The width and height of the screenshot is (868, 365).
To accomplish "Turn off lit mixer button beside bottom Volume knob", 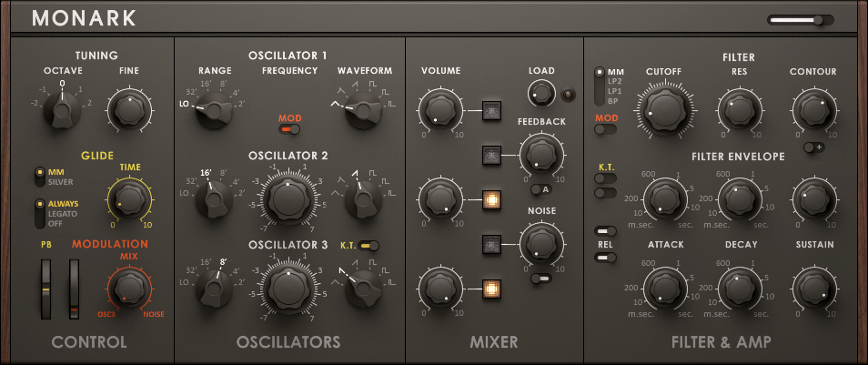I will [x=491, y=289].
